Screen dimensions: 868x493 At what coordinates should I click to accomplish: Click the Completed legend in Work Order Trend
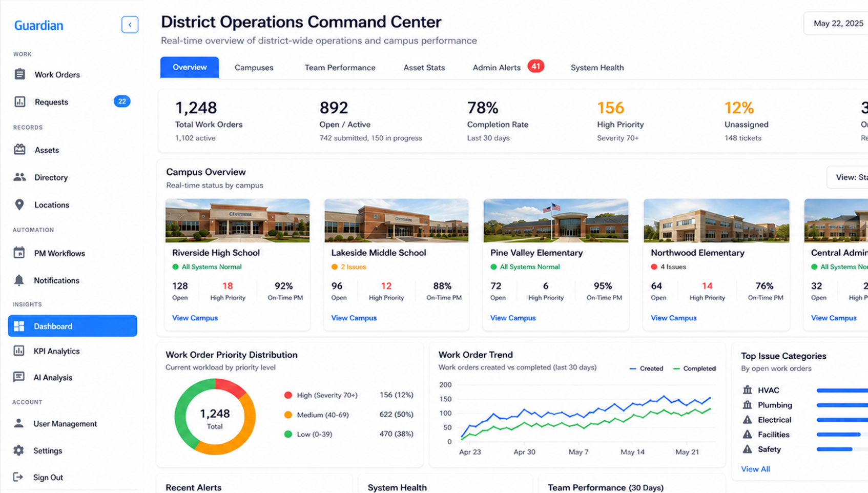[694, 368]
